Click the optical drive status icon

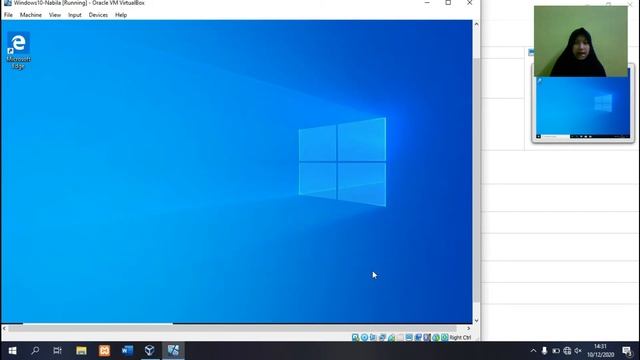coord(364,338)
